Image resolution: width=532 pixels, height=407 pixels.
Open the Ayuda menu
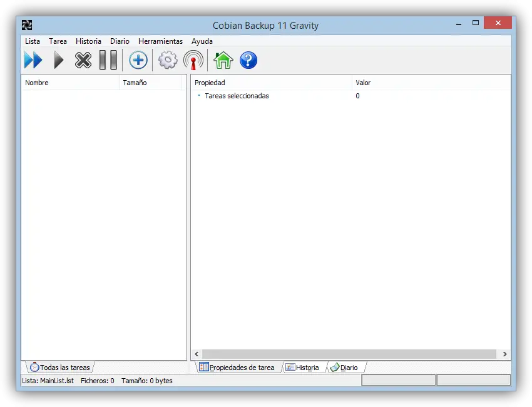pyautogui.click(x=202, y=41)
